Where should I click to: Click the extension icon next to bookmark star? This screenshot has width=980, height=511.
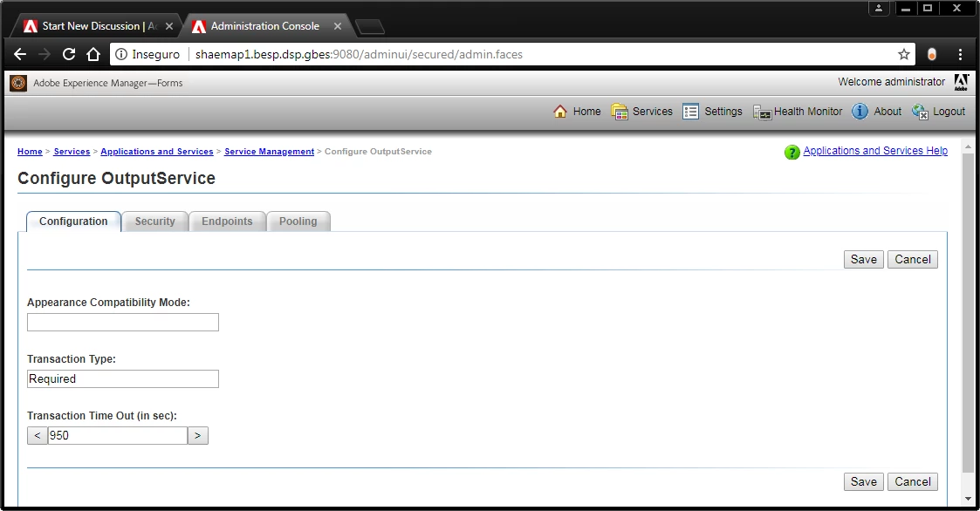[932, 54]
